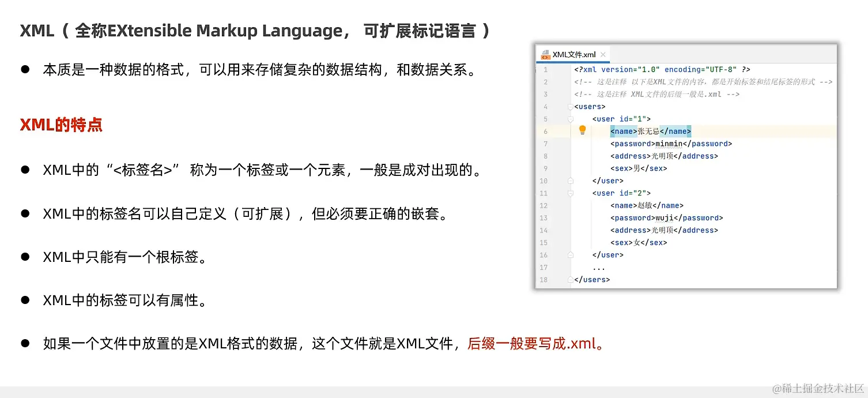Click the address line on line 8
Image resolution: width=868 pixels, height=398 pixels.
click(x=664, y=156)
